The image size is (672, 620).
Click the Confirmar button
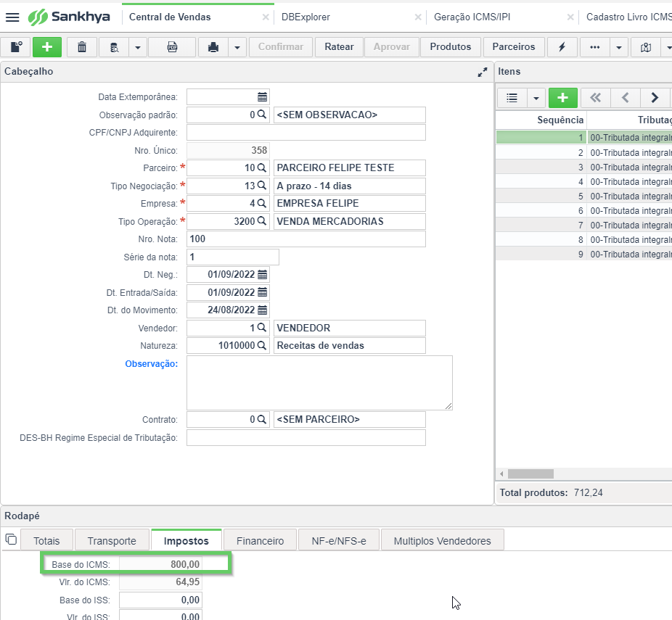pyautogui.click(x=280, y=47)
